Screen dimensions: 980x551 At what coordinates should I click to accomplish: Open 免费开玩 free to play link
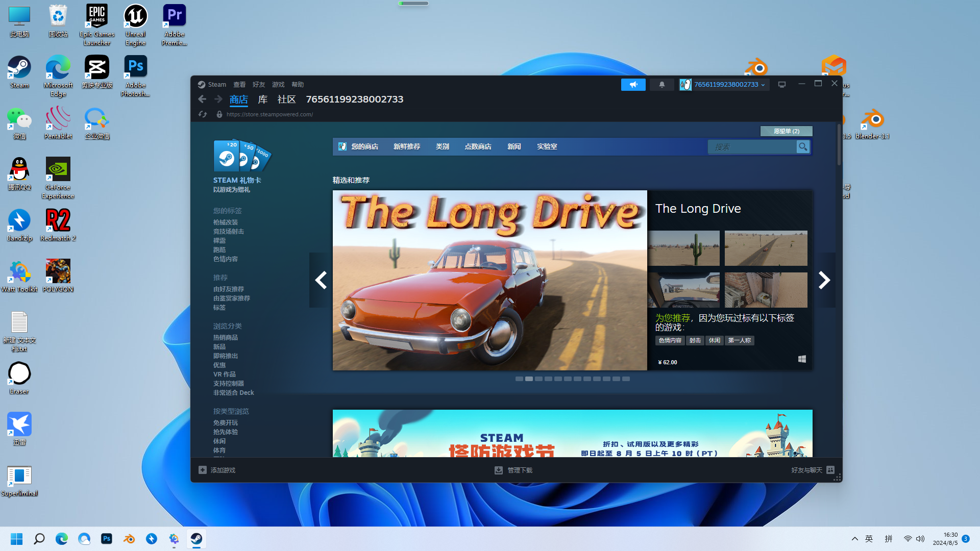(x=226, y=423)
